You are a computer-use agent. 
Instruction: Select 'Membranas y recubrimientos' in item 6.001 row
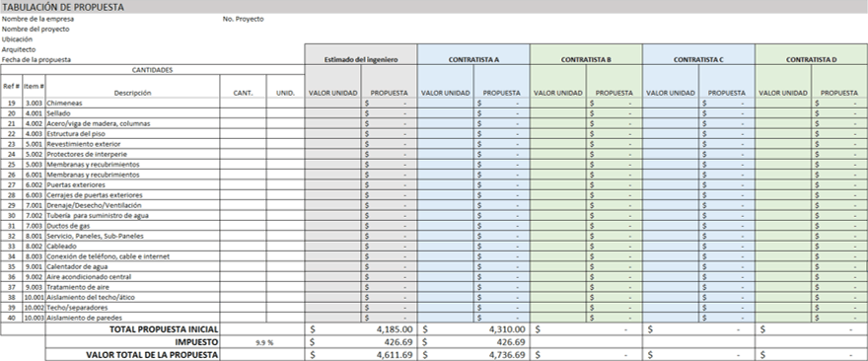pyautogui.click(x=132, y=175)
